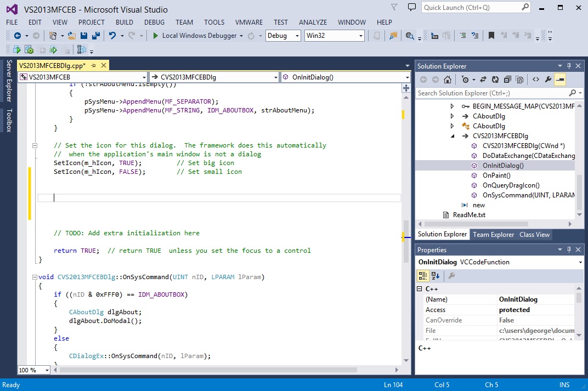Open the CVS2013MFCEBDlg class dropdown
Screen dimensions: 588x391
point(214,77)
